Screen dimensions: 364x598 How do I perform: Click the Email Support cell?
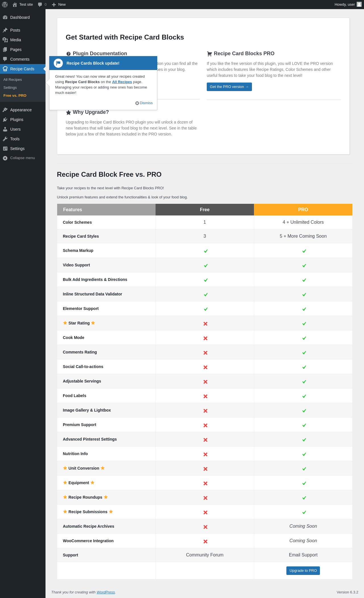pyautogui.click(x=303, y=555)
